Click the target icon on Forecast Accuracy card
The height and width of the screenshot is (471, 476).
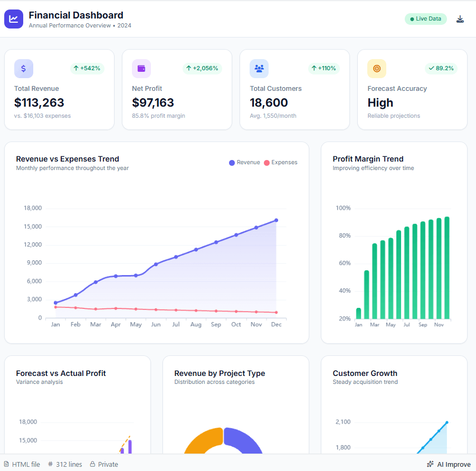[376, 68]
